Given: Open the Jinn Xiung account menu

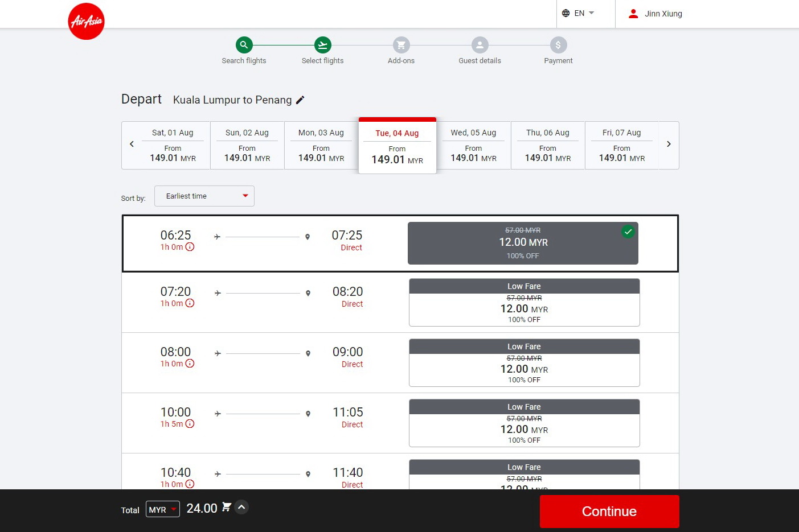Looking at the screenshot, I should [655, 14].
